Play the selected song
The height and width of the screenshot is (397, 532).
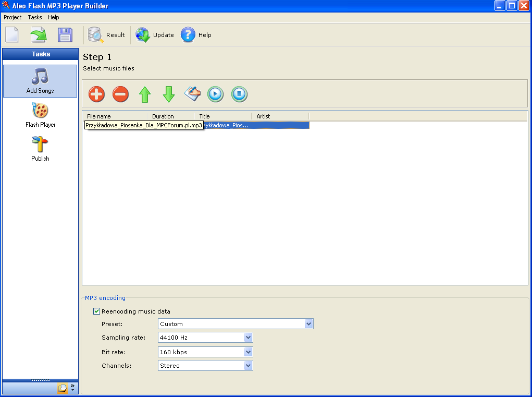coord(215,94)
